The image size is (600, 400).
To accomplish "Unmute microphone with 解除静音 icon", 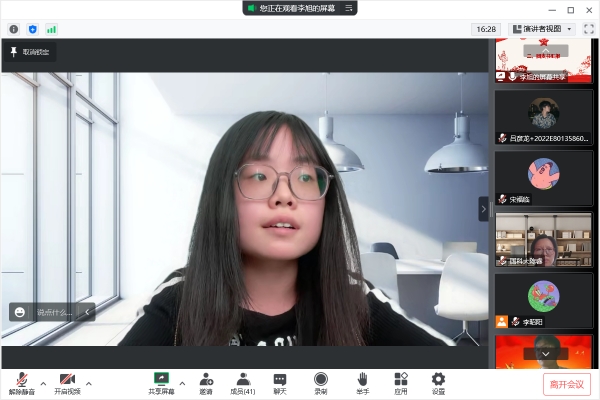I will (22, 383).
